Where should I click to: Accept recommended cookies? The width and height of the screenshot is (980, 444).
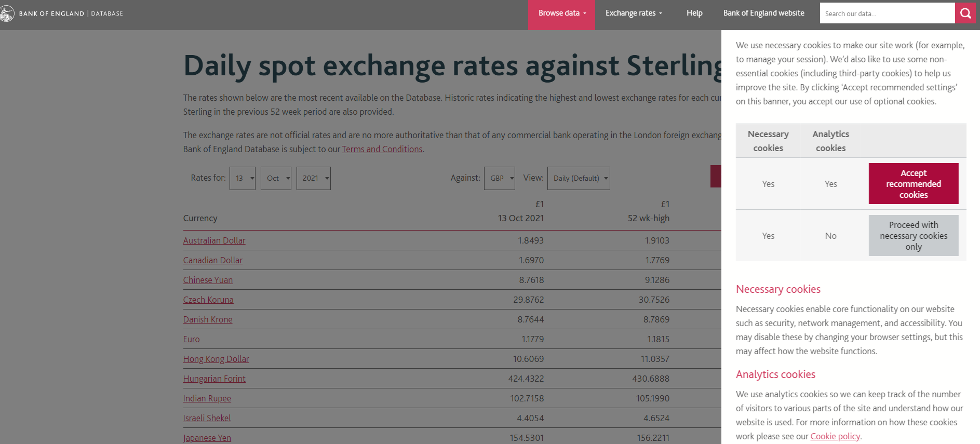(914, 184)
